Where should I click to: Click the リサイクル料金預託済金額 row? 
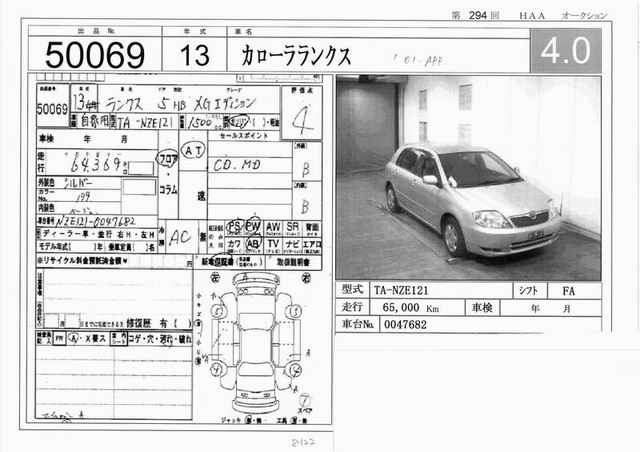coord(114,261)
